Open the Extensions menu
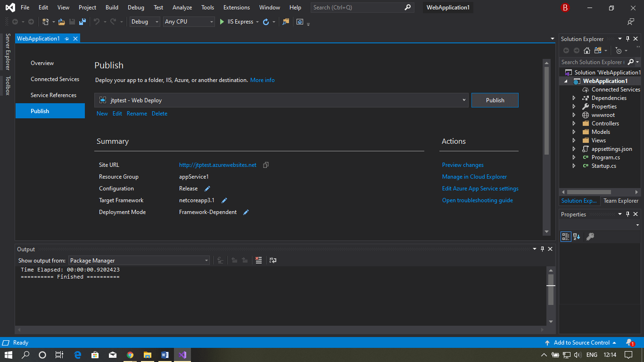The image size is (644, 362). click(237, 8)
